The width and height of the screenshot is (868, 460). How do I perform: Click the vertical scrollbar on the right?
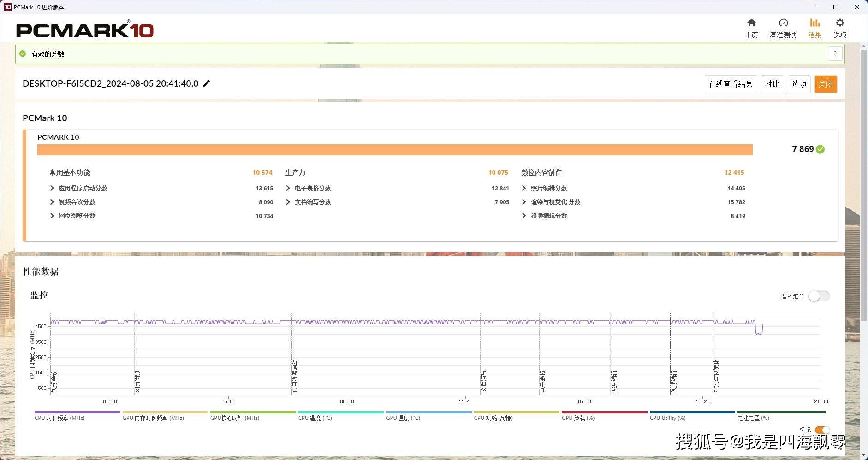point(864,184)
